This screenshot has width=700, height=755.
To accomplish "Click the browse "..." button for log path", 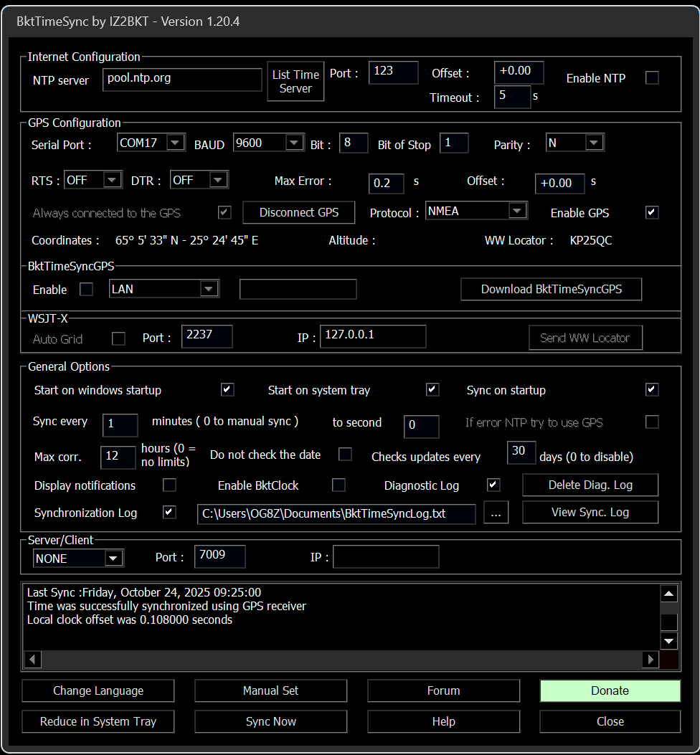I will click(496, 513).
